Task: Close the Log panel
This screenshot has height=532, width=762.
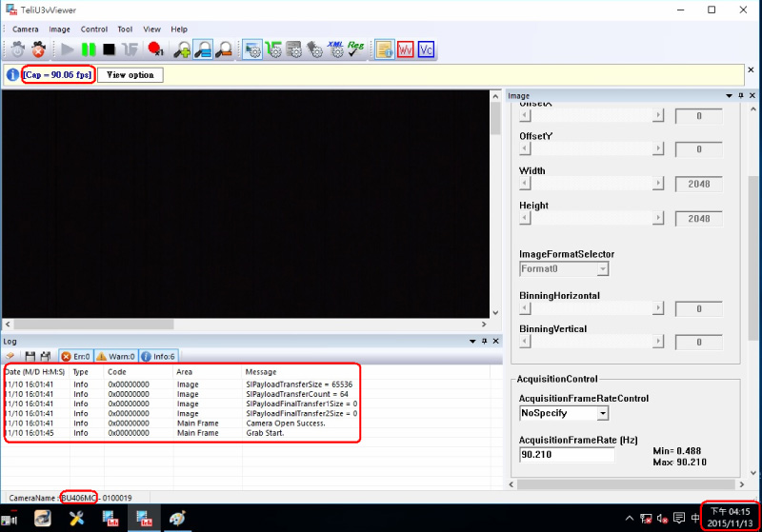Action: [x=495, y=342]
